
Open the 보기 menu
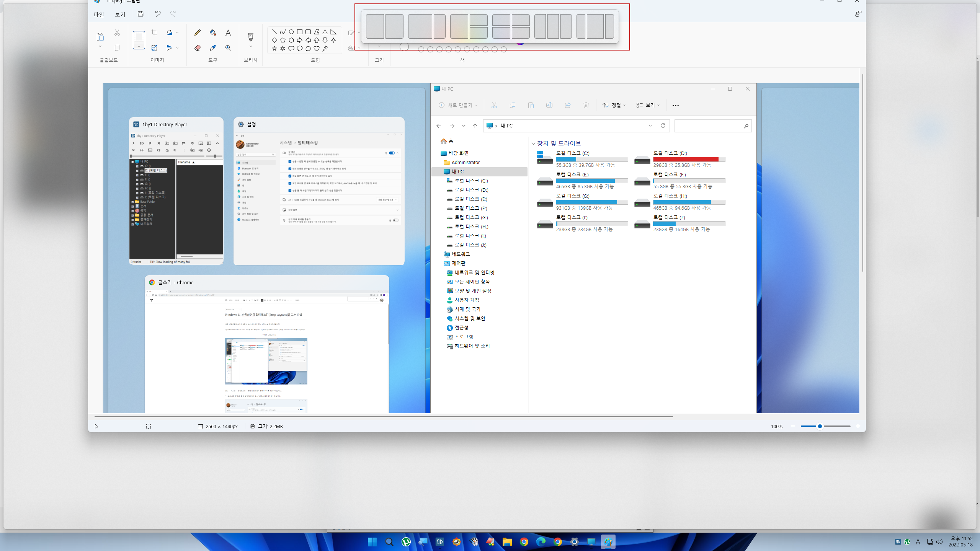click(120, 15)
